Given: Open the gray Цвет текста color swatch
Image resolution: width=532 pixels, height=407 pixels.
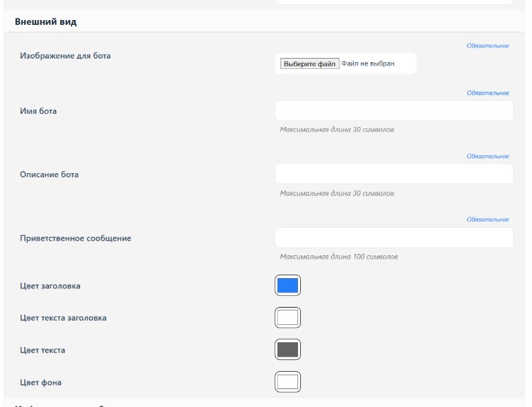Looking at the screenshot, I should point(288,349).
